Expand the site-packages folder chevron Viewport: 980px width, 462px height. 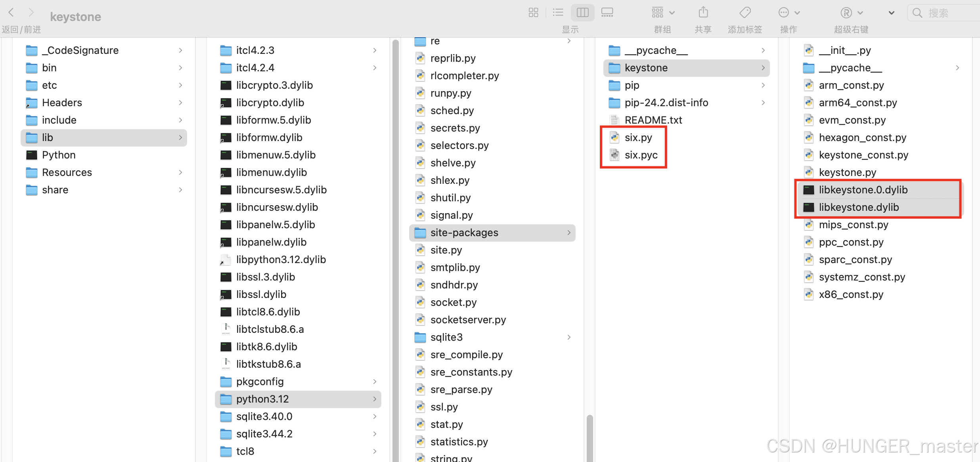[569, 233]
